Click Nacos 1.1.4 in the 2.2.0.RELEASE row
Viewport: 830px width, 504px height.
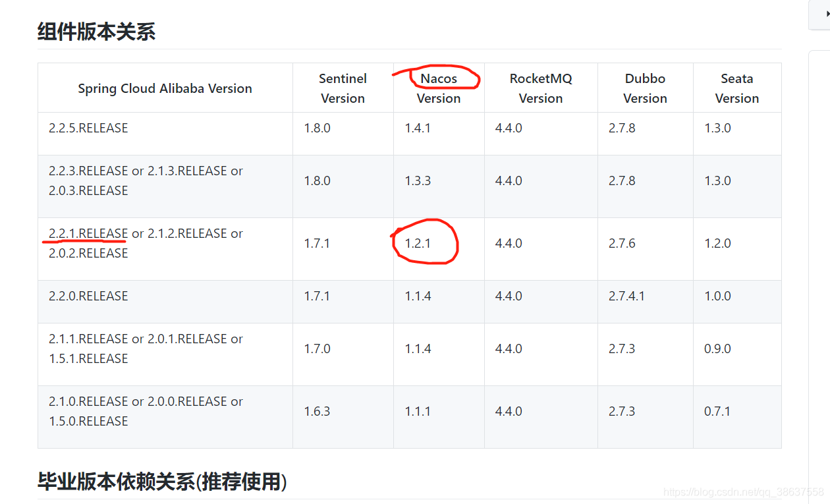point(439,302)
